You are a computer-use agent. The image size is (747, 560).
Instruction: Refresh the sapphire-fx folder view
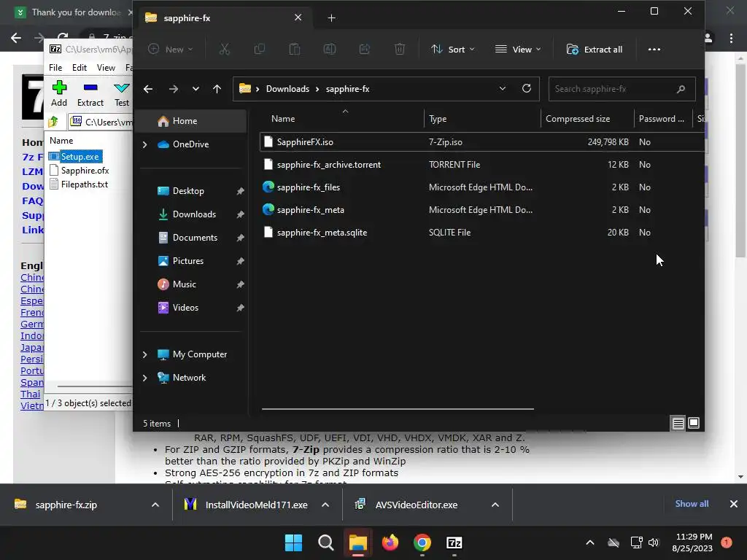527,88
